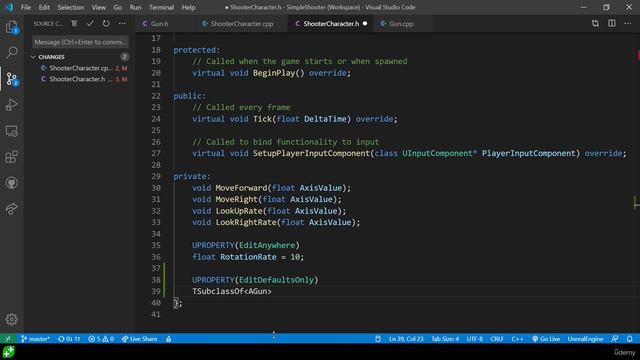The height and width of the screenshot is (360, 640).
Task: Open the Run menu
Action: (x=135, y=7)
